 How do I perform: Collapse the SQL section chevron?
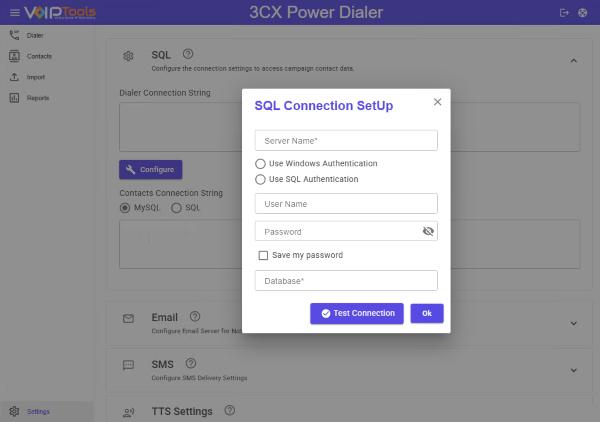pyautogui.click(x=573, y=61)
